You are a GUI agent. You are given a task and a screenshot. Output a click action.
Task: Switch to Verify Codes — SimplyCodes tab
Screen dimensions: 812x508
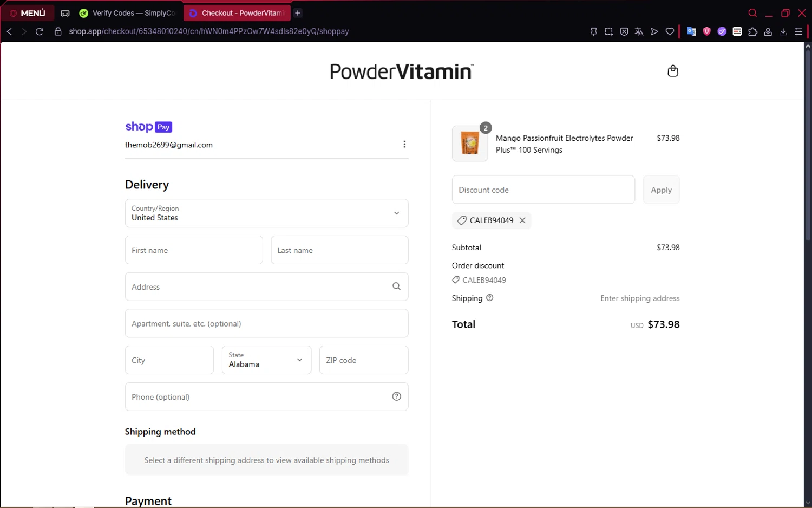tap(128, 13)
